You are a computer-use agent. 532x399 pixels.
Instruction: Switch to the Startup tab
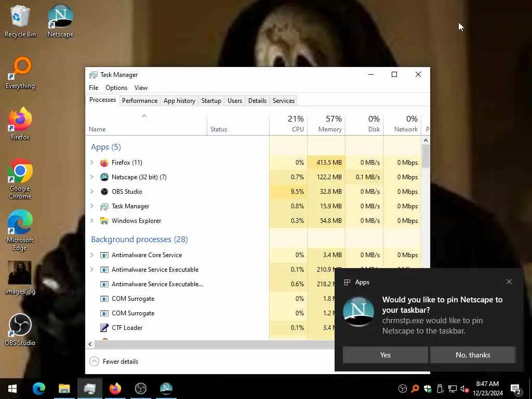(211, 101)
